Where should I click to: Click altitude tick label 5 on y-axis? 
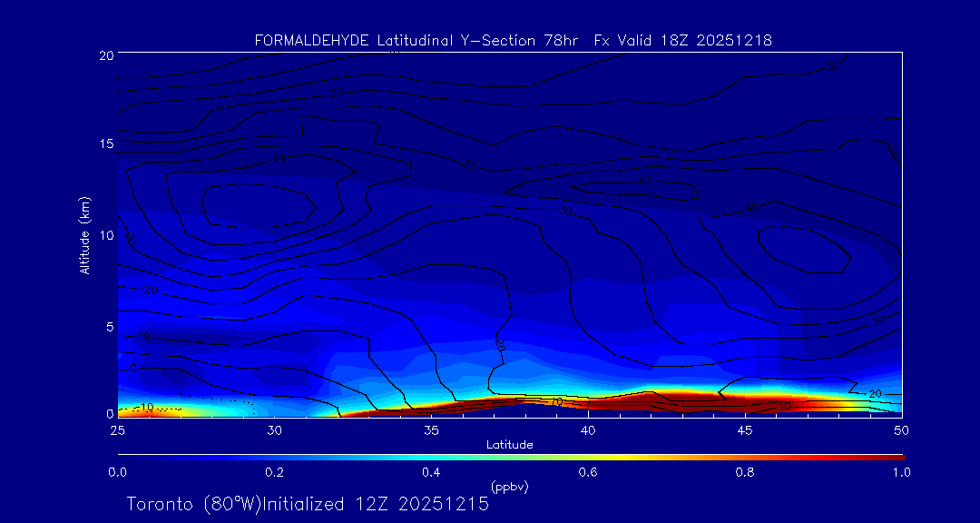click(x=108, y=325)
